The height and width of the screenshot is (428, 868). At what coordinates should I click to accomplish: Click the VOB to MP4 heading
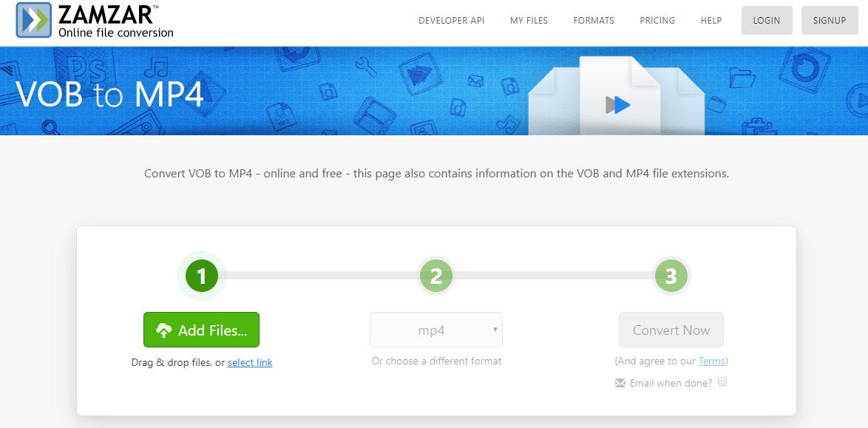click(x=110, y=94)
